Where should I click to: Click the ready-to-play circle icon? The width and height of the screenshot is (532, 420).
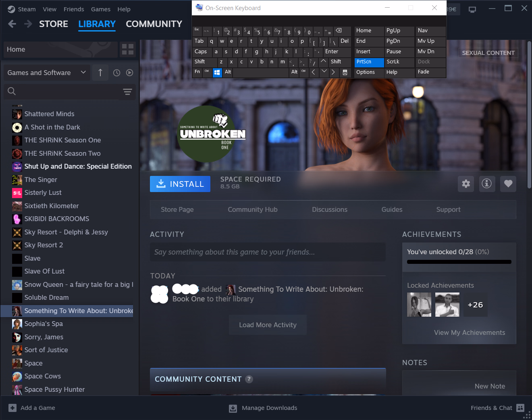[129, 73]
